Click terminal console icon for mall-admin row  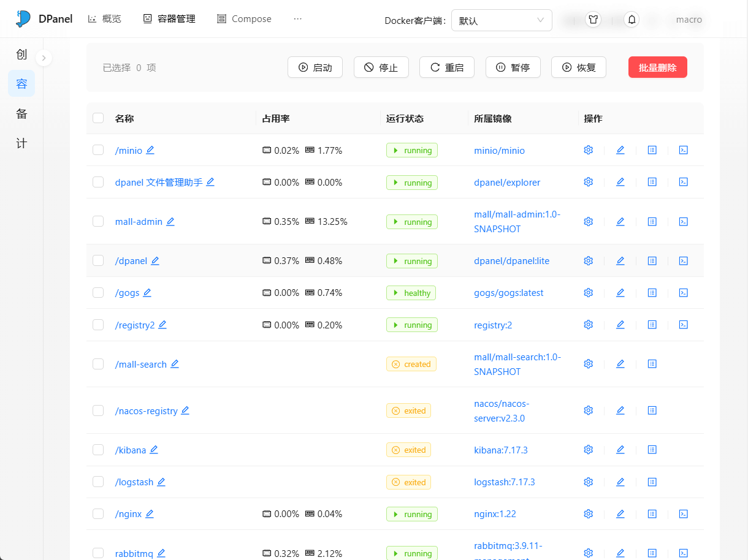[684, 222]
